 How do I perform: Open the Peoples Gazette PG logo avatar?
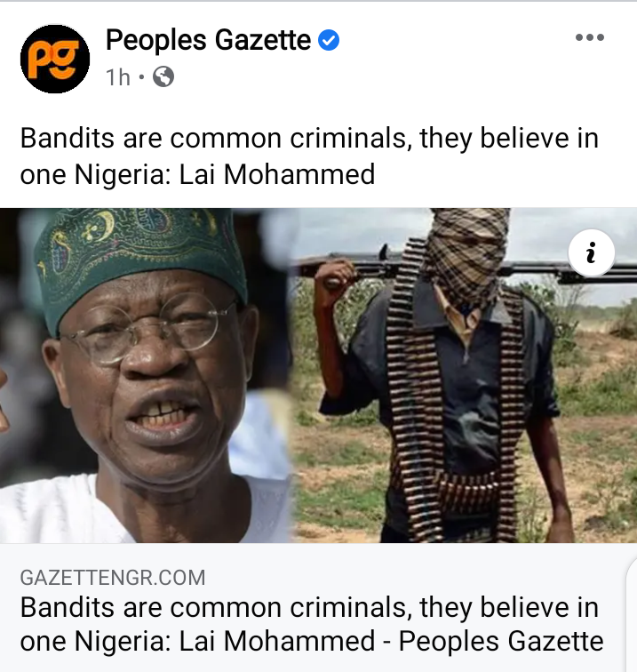[55, 59]
